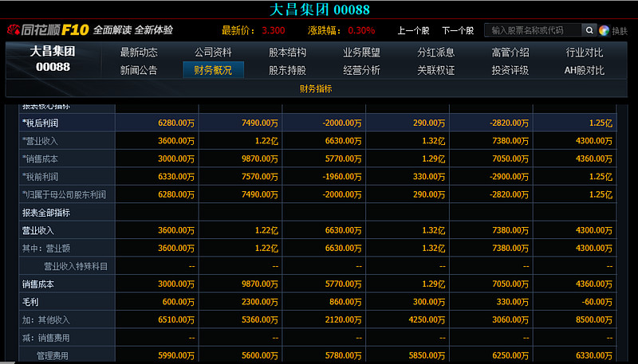This screenshot has height=364, width=638.
Task: Go to previous stock 上一个股
Action: (413, 30)
